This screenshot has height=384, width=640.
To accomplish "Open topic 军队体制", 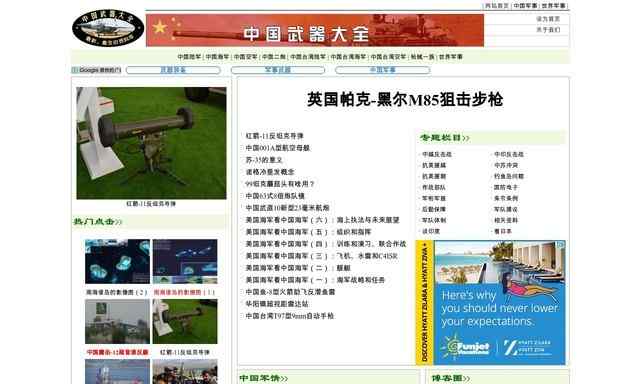I will tap(434, 220).
